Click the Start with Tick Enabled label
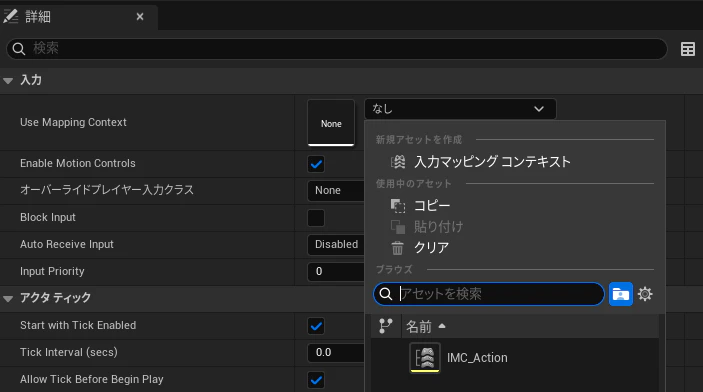Viewport: 703px width, 392px height. 78,325
